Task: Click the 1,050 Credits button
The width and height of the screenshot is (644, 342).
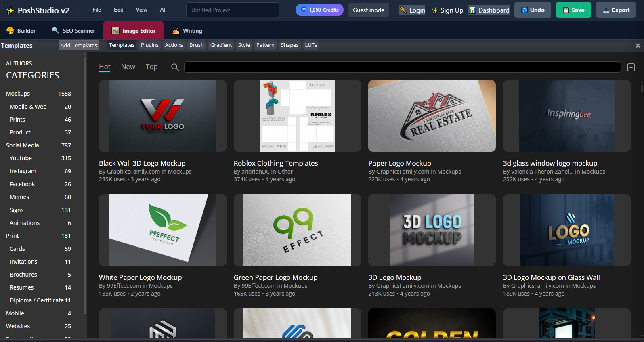Action: [319, 10]
